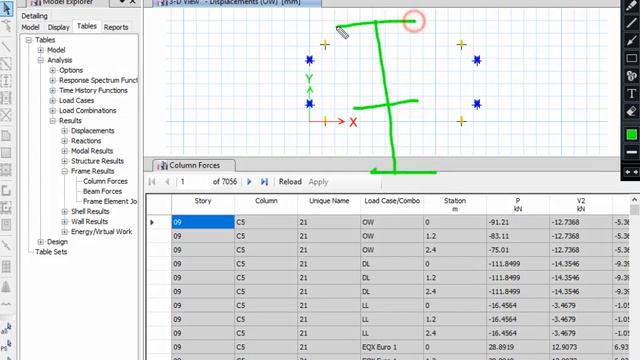This screenshot has height=360, width=640.
Task: Open Structure Results tree item
Action: [97, 161]
